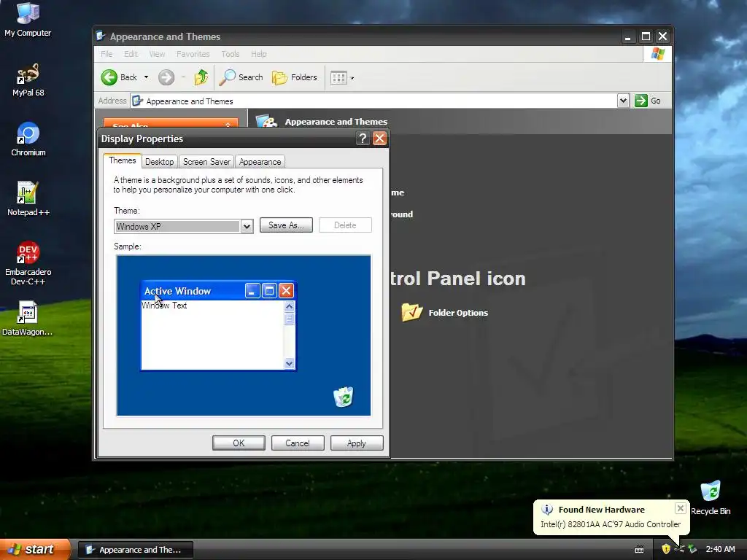The height and width of the screenshot is (560, 747).
Task: Click the sample Recycle Bin in preview
Action: point(343,397)
